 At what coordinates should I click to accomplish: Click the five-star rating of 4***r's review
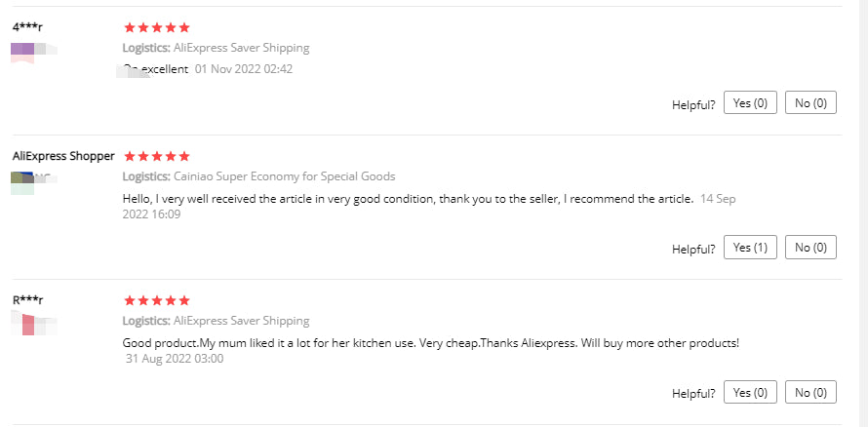pyautogui.click(x=157, y=27)
